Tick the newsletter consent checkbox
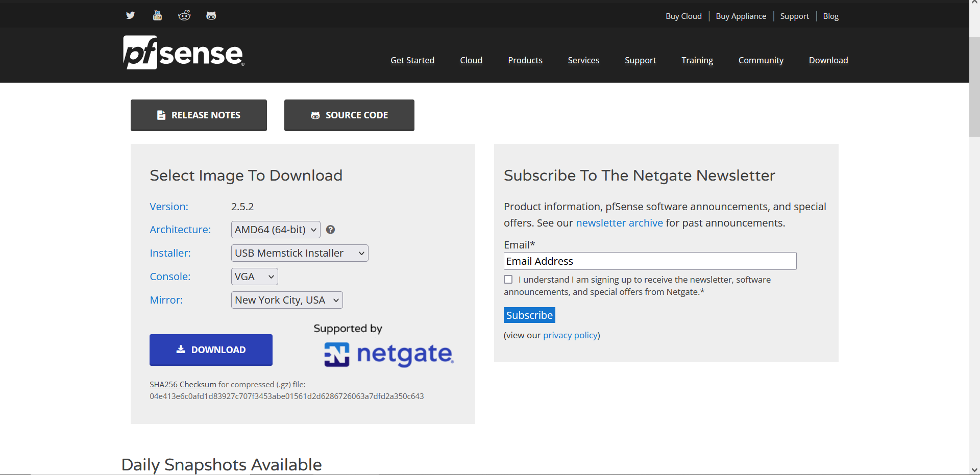 tap(508, 280)
